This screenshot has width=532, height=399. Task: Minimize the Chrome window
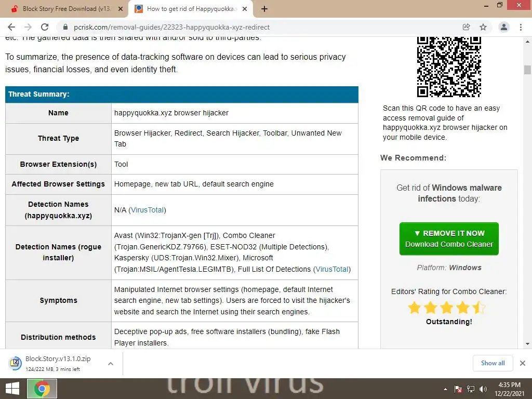(486, 6)
